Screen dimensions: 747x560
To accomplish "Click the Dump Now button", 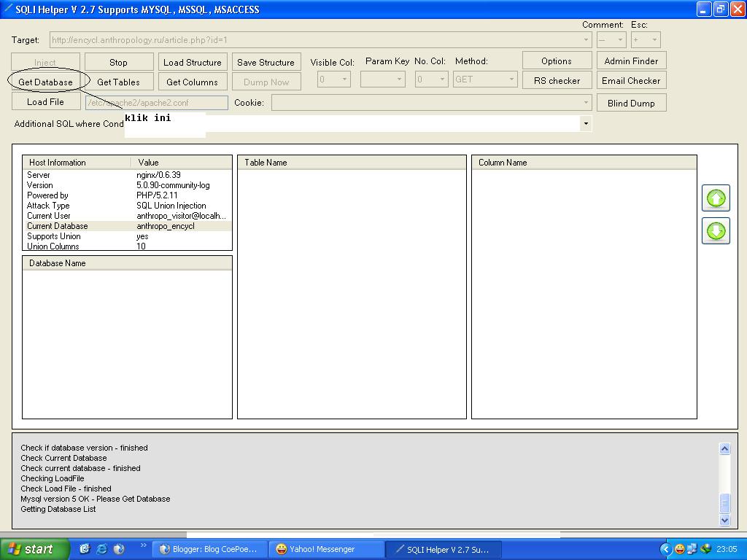I will click(266, 82).
